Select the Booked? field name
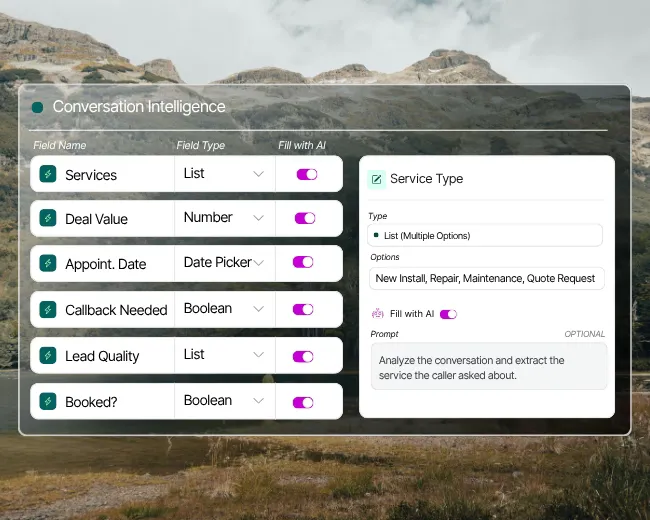The height and width of the screenshot is (520, 650). pyautogui.click(x=91, y=402)
